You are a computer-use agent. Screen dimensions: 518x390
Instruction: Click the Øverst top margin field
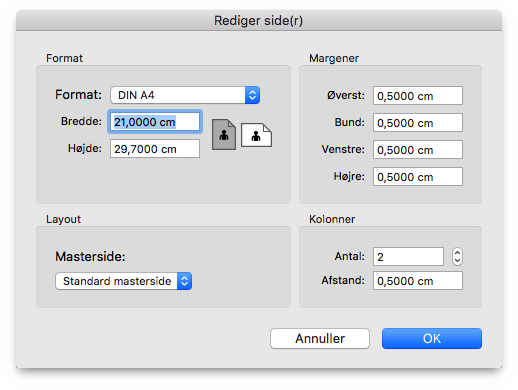[418, 96]
